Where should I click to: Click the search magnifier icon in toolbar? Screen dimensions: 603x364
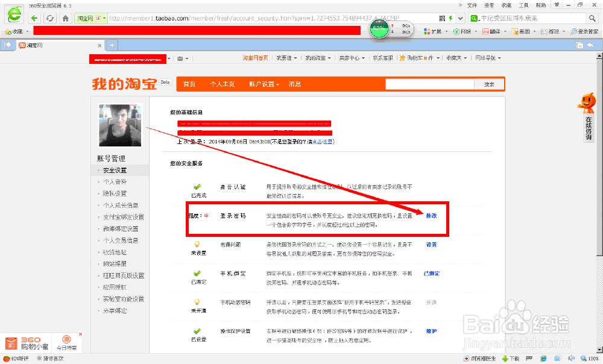tap(592, 18)
